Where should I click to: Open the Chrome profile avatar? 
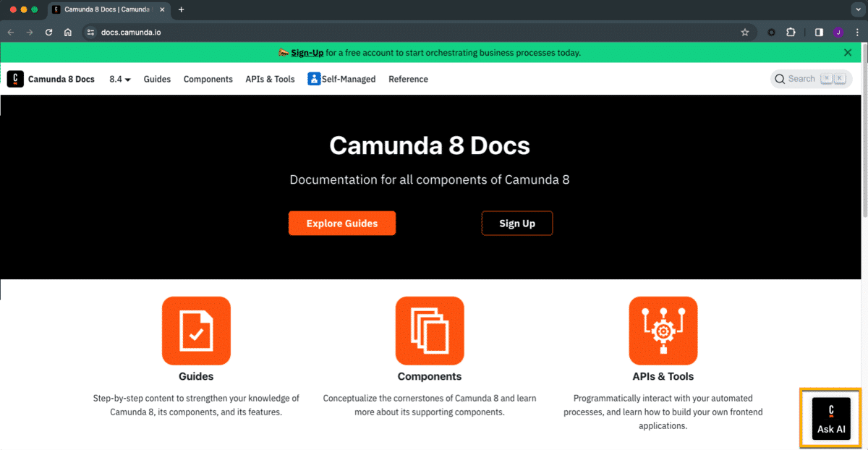point(838,32)
